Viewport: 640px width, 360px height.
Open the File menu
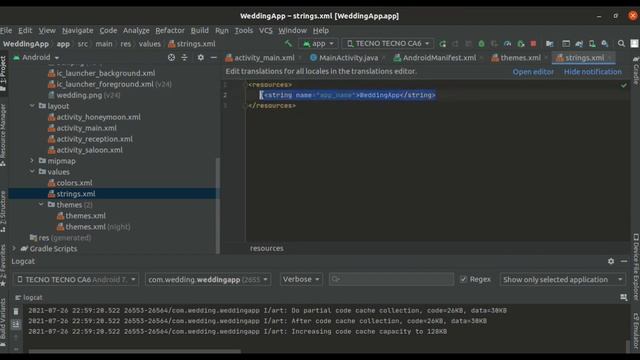point(6,30)
